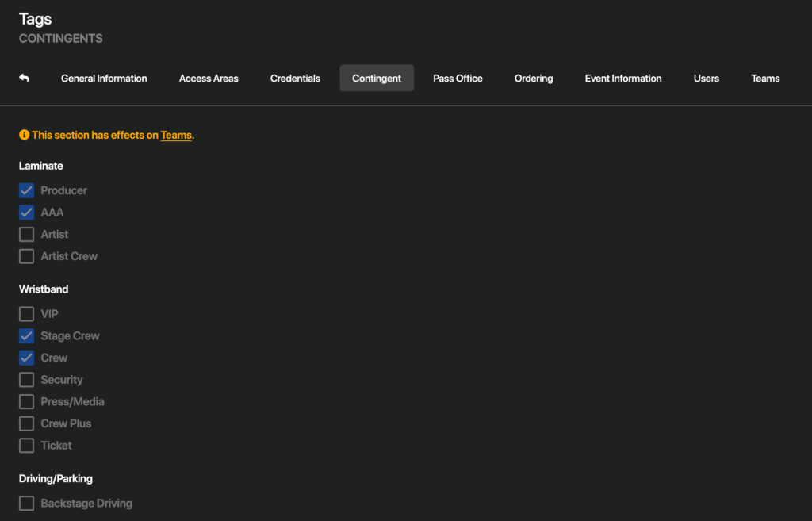
Task: Enable the VIP wristband checkbox
Action: click(x=27, y=314)
